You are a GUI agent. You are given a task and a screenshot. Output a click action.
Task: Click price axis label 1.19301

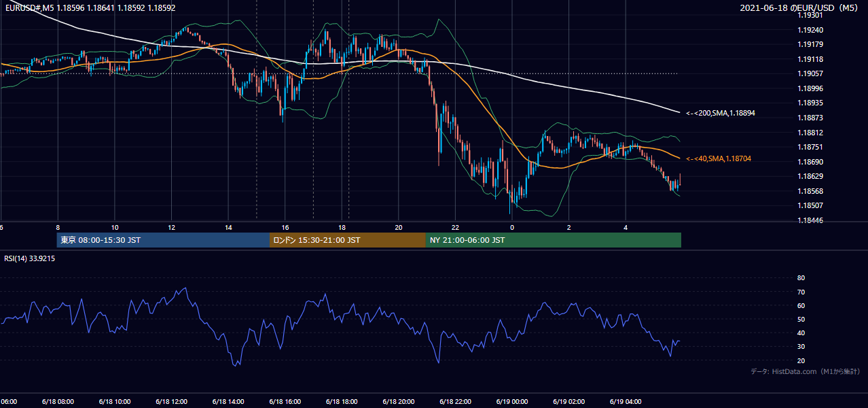[x=810, y=15]
